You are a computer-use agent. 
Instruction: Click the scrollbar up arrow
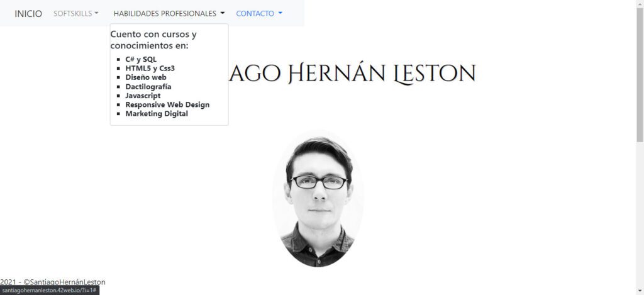640,3
